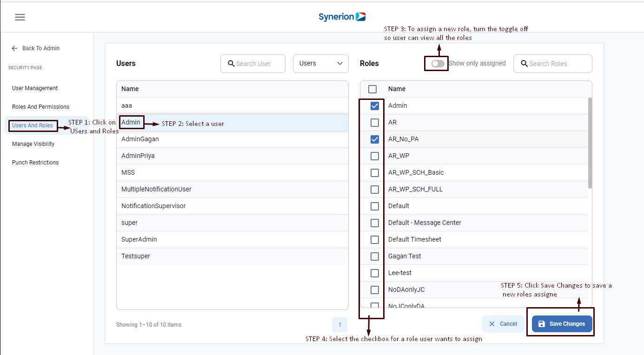Check the Default - Message Center checkbox

[375, 223]
